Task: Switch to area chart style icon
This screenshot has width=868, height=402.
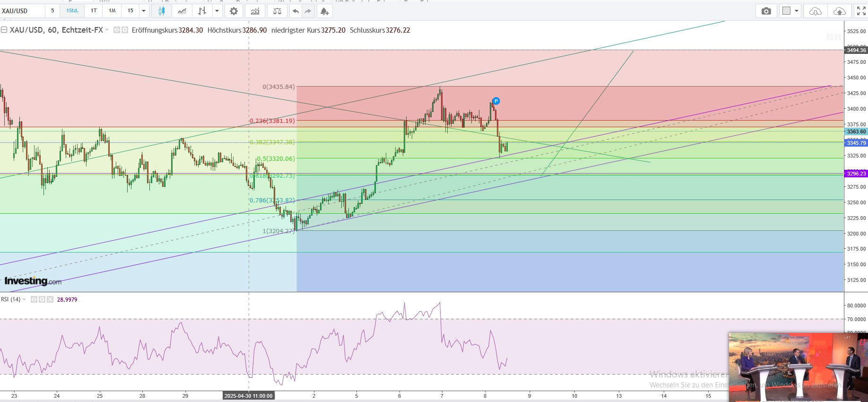Action: coord(182,11)
